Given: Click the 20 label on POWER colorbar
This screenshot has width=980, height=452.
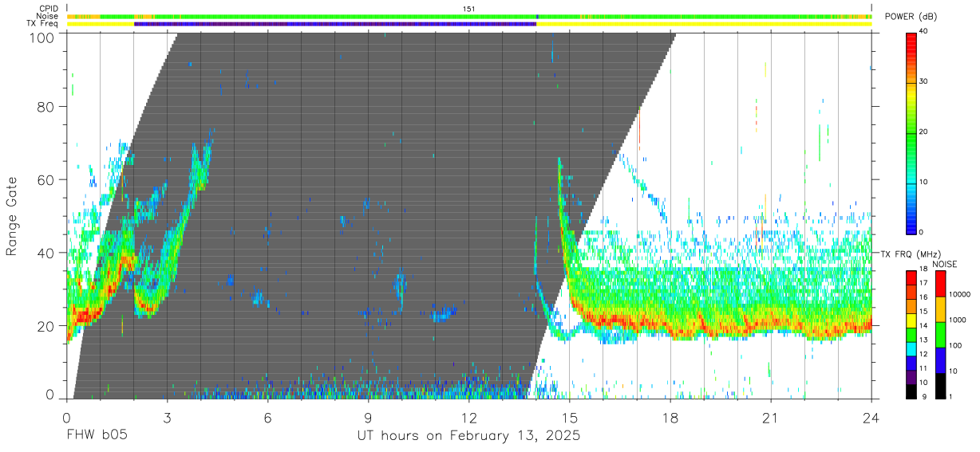Looking at the screenshot, I should click(x=923, y=132).
